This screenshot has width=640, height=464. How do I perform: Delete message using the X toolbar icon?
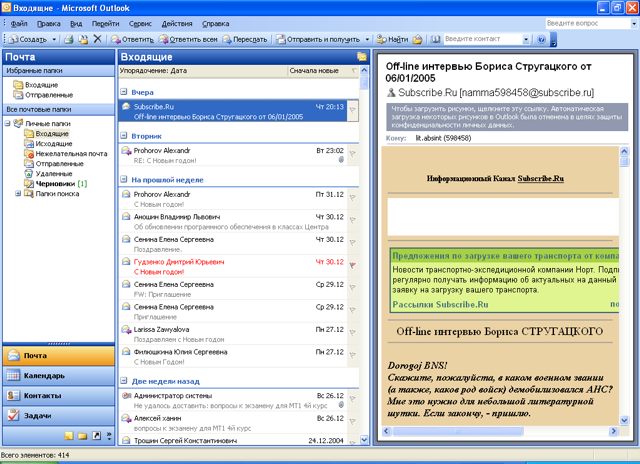[97, 39]
